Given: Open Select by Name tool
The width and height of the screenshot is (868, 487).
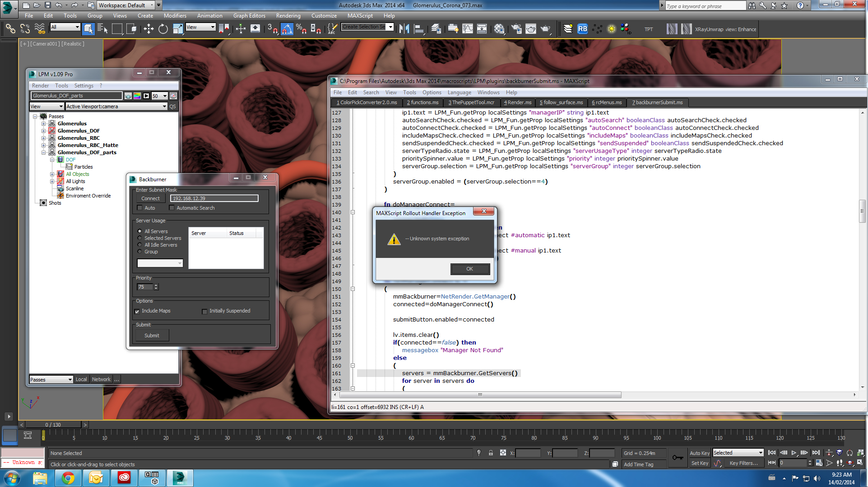Looking at the screenshot, I should [x=102, y=29].
